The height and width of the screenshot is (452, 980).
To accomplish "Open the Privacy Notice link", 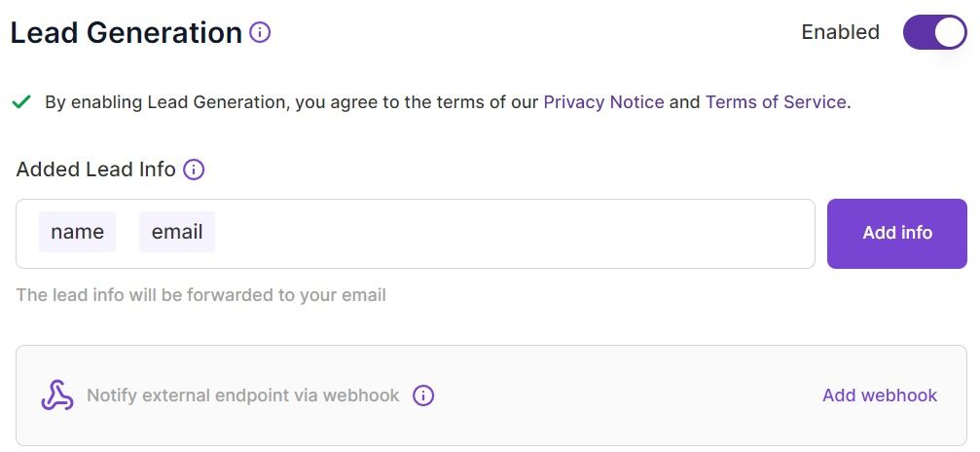I will point(603,102).
